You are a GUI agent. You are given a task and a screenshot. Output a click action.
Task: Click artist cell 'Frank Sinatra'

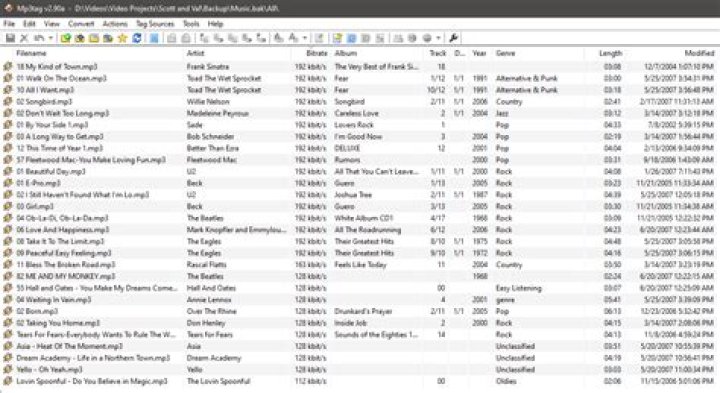208,67
